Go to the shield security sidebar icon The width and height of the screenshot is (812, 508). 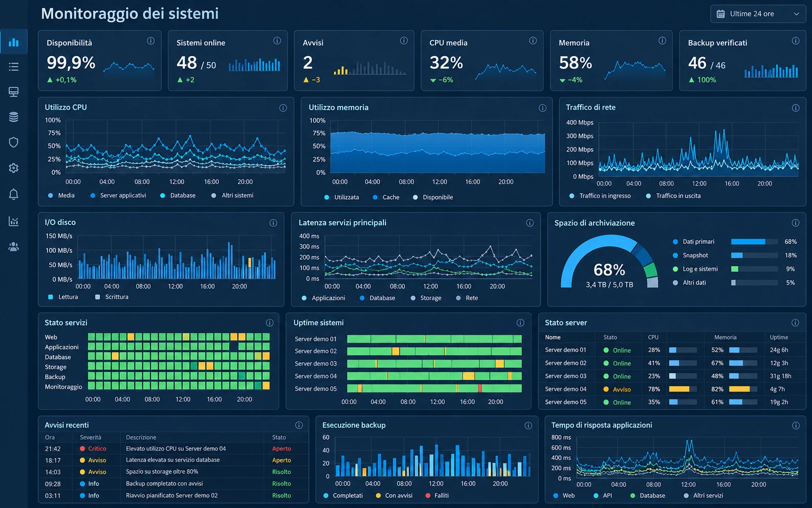tap(14, 142)
